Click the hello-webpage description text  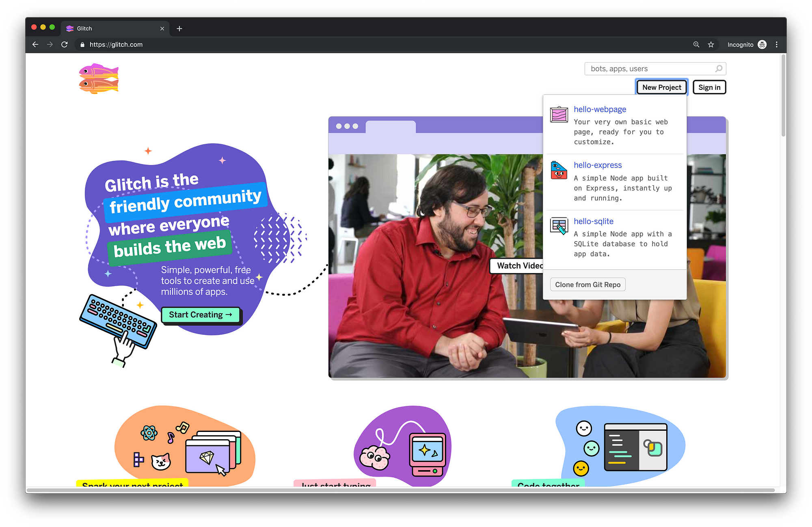(x=620, y=132)
